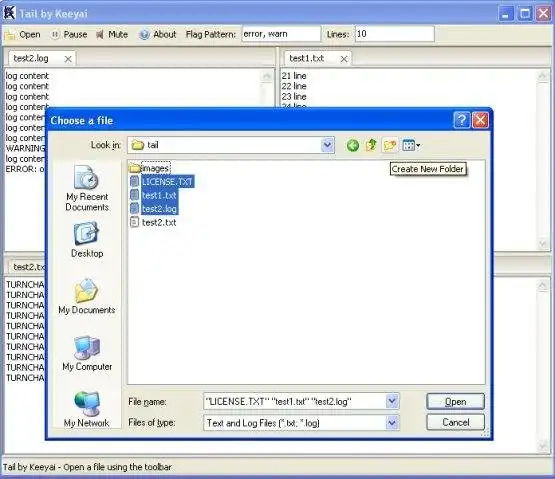
Task: Close the test2.log tab
Action: (x=68, y=59)
